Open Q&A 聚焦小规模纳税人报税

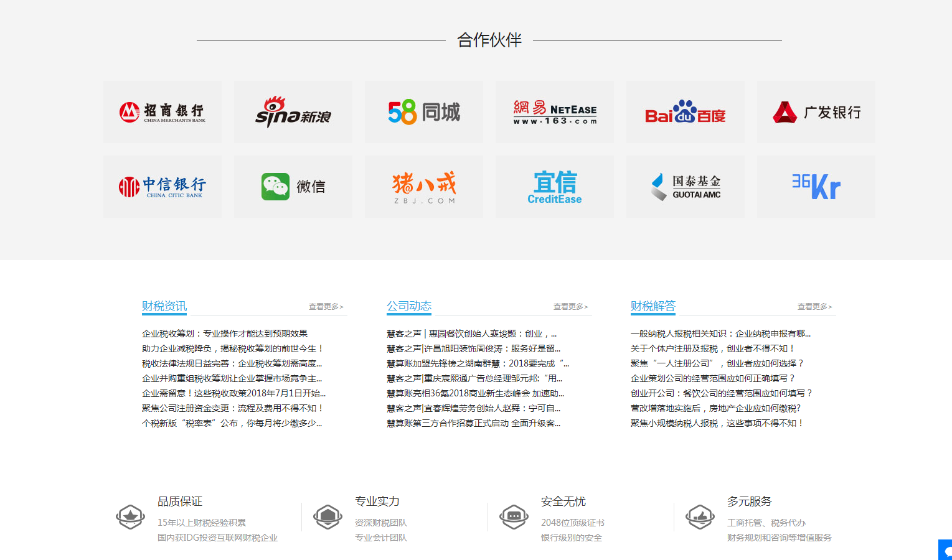pos(718,423)
